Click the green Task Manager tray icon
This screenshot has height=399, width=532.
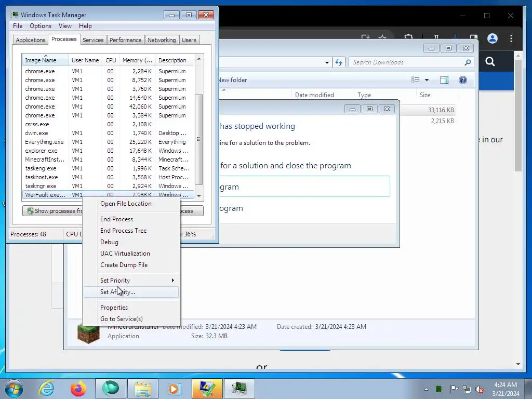click(x=439, y=389)
